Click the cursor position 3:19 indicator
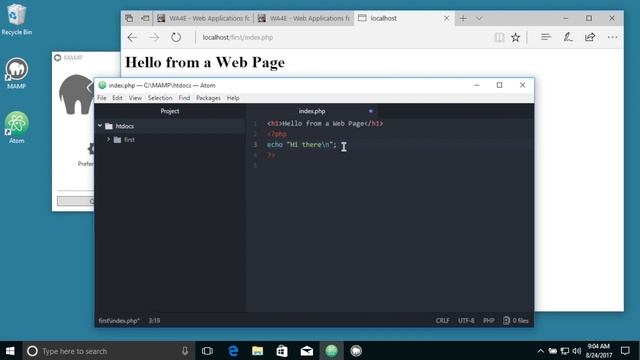This screenshot has width=640, height=360. pos(154,321)
